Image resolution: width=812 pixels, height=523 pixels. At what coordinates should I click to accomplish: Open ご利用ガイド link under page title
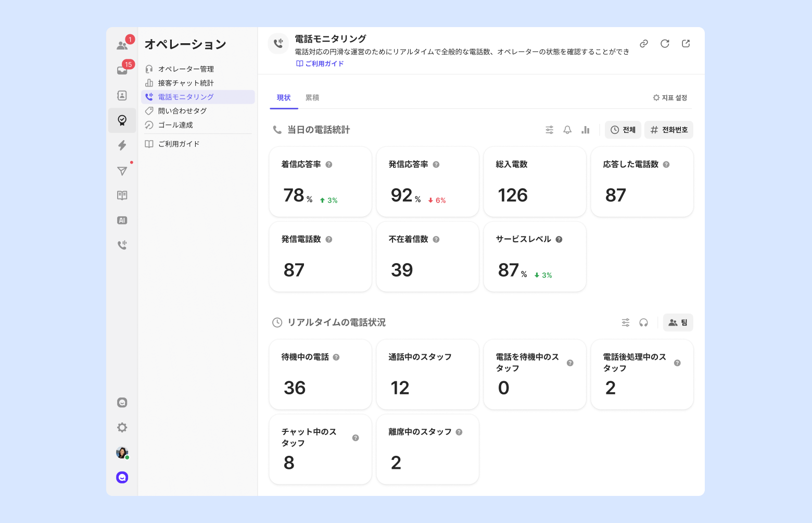click(320, 64)
